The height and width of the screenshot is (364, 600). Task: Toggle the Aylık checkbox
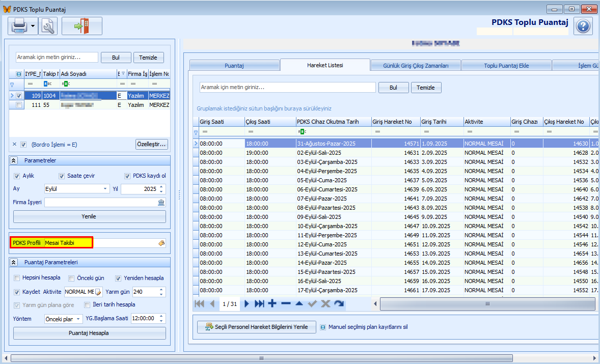click(x=17, y=176)
